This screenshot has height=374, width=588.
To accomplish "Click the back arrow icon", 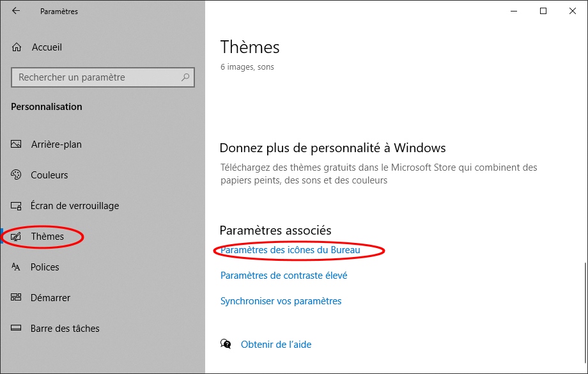I will click(16, 11).
